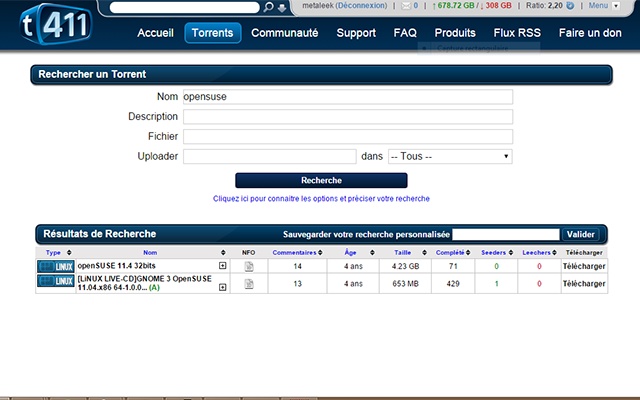640x400 pixels.
Task: Click the sort arrows next to Seeders header
Action: 511,253
